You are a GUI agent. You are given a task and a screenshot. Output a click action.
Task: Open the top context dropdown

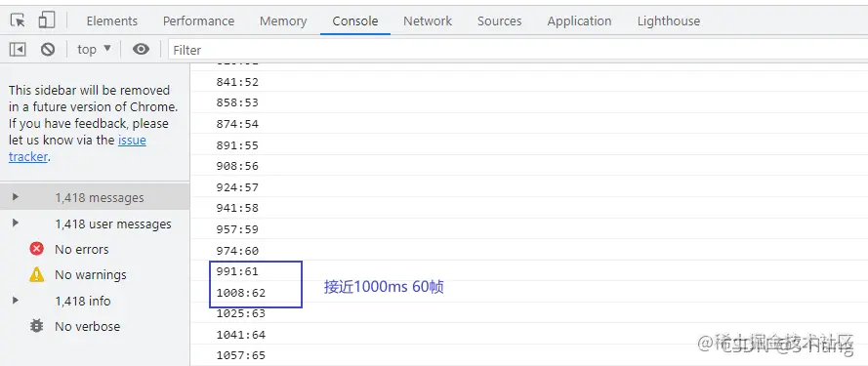click(94, 49)
